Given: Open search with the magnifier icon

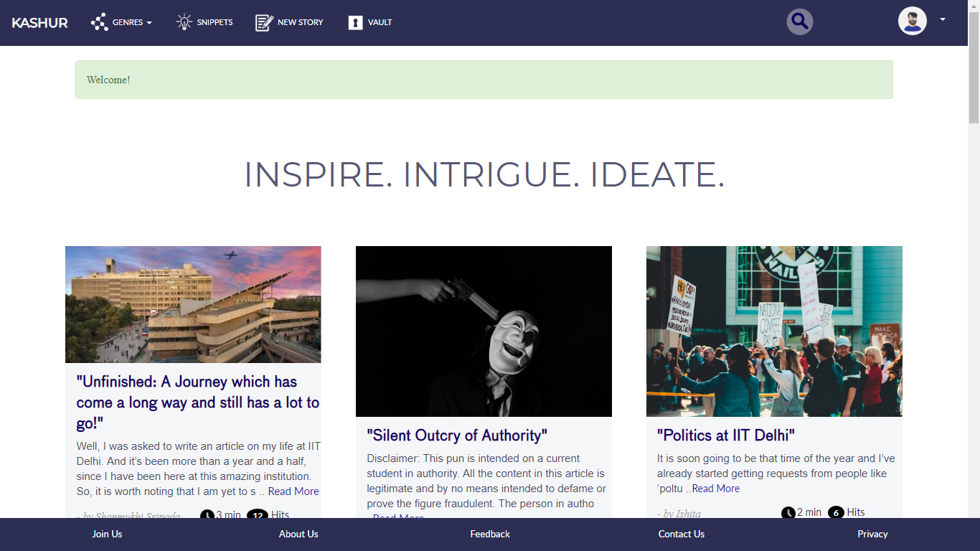Looking at the screenshot, I should coord(799,22).
